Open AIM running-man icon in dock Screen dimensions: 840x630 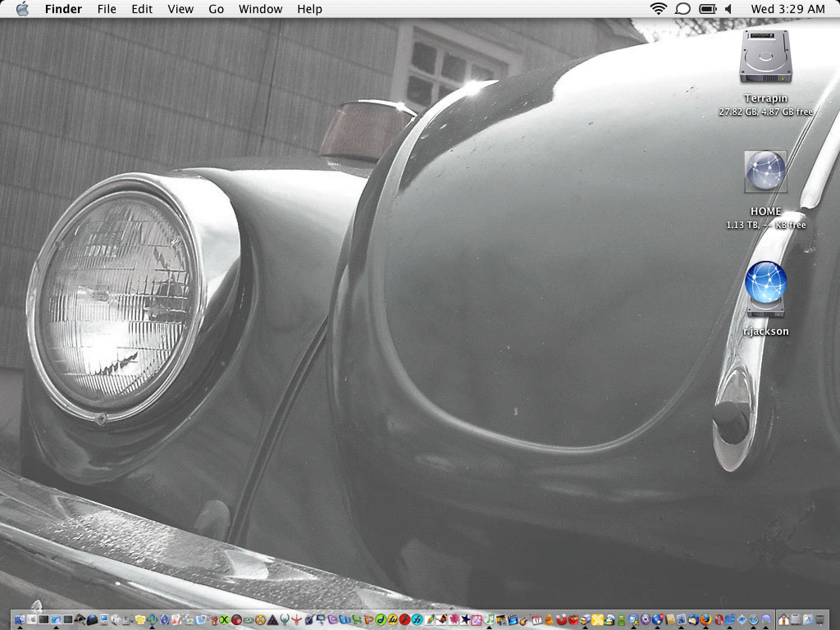[633, 620]
